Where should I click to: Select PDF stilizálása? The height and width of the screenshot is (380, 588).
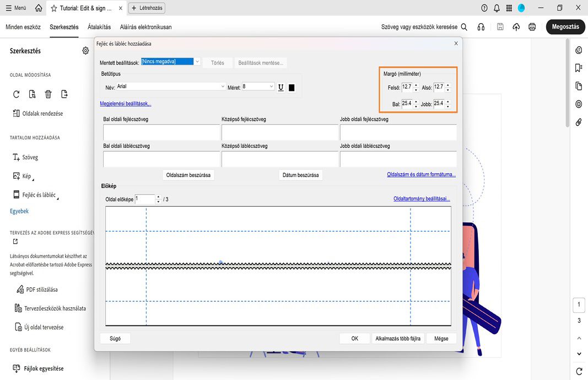click(x=37, y=290)
